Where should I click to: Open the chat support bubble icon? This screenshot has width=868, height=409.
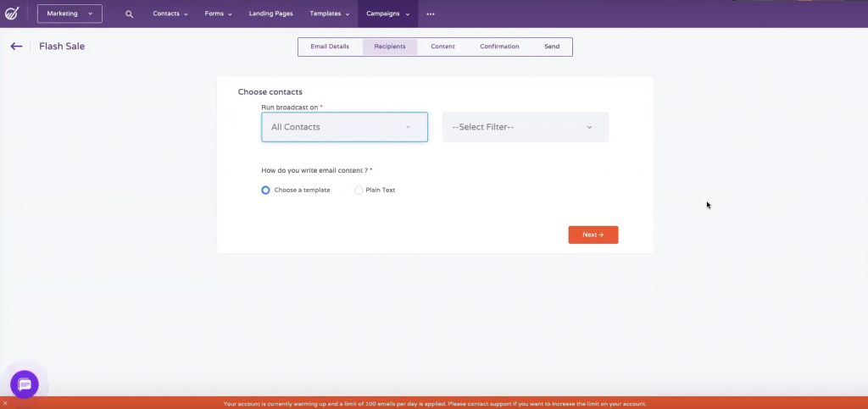tap(25, 384)
